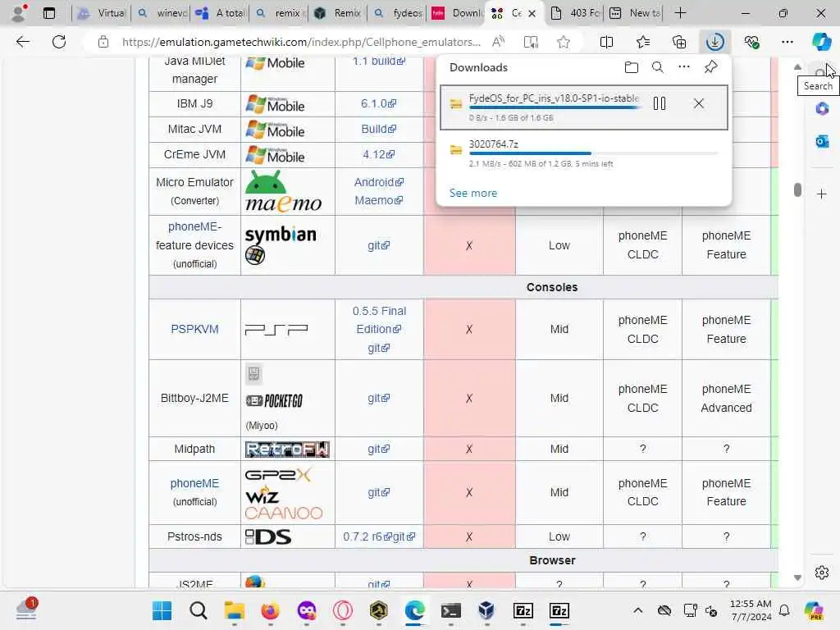Click 3020764.7z download progress bar
This screenshot has width=840, height=630.
tap(593, 153)
